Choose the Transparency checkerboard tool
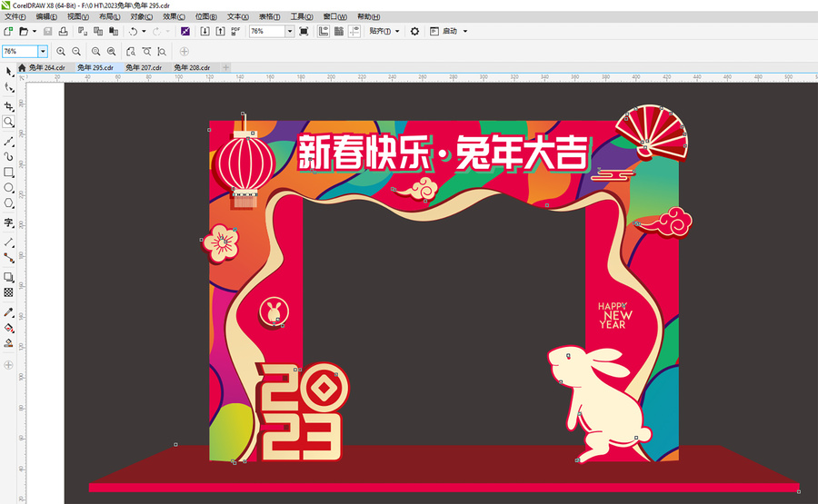Viewport: 818px width, 504px height. 8,292
